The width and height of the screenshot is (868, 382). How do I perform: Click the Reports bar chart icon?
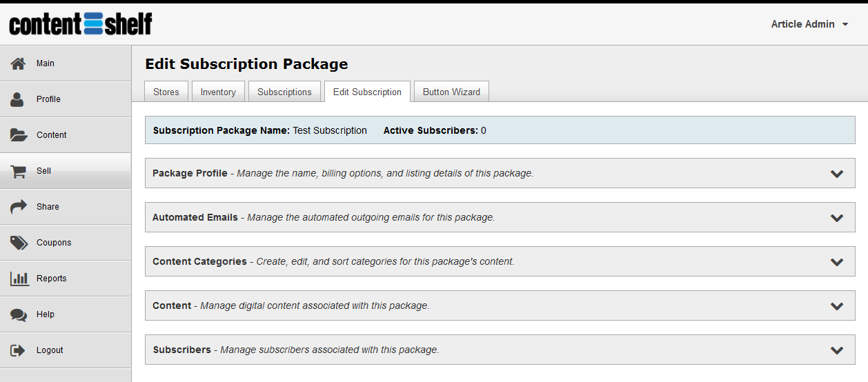click(19, 279)
